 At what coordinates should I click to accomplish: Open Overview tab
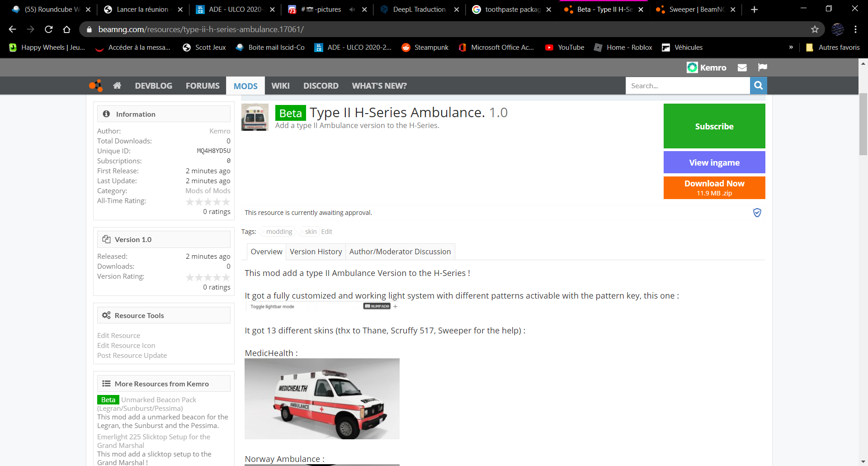tap(266, 252)
